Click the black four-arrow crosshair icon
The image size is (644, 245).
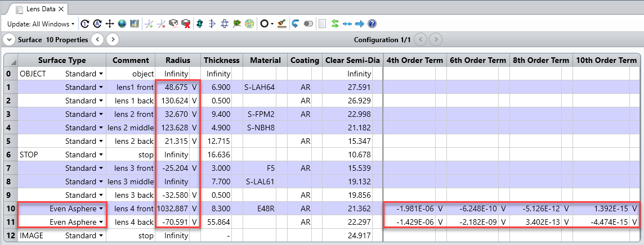pyautogui.click(x=109, y=24)
